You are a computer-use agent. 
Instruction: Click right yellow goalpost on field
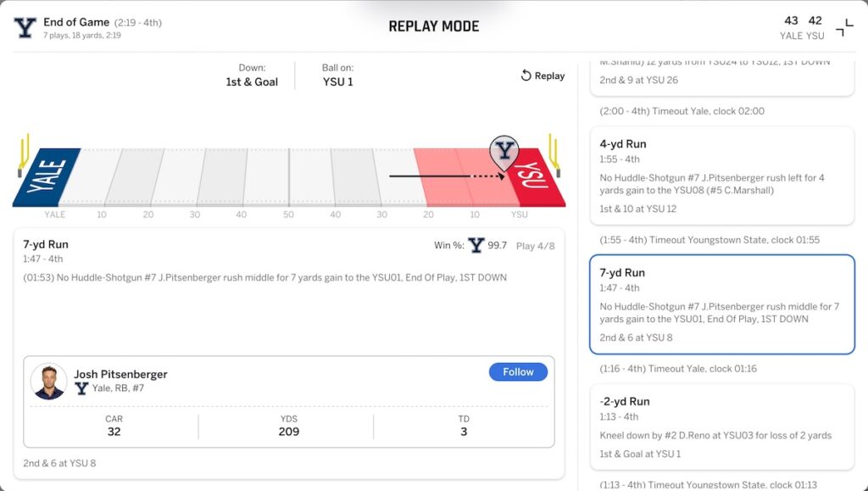click(x=555, y=153)
